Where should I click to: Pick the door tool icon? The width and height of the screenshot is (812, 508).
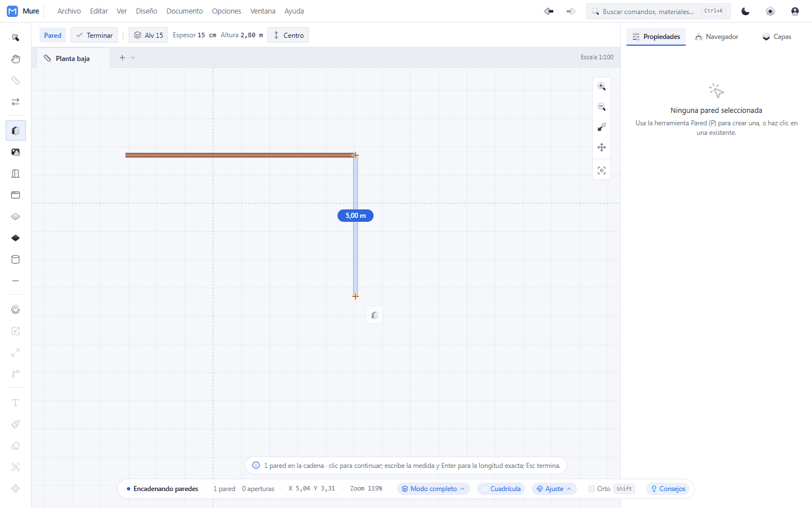16,173
